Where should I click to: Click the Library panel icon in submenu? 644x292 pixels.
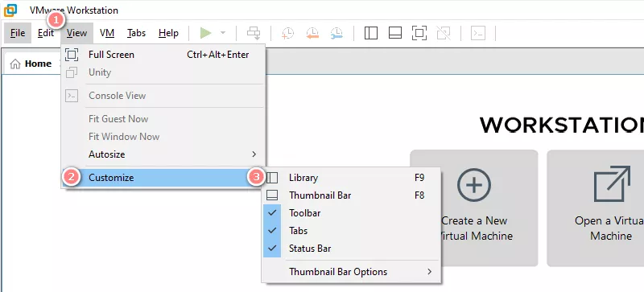click(x=272, y=178)
